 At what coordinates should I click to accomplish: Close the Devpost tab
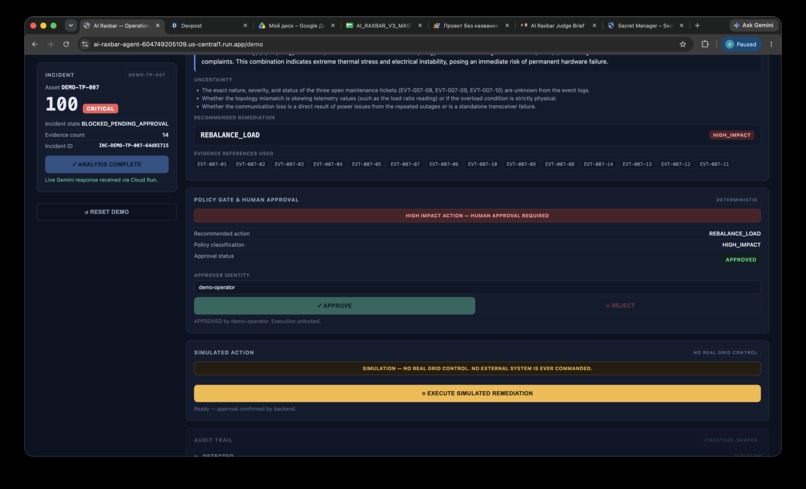(245, 25)
